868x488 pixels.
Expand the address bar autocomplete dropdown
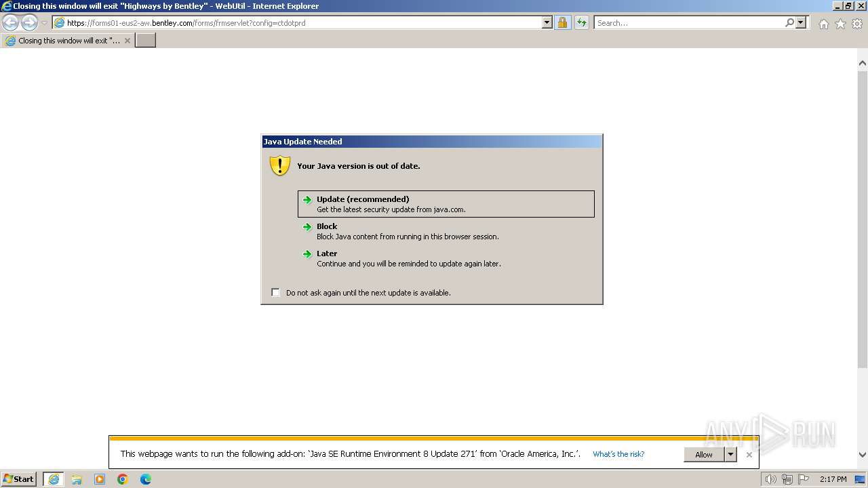pos(547,22)
